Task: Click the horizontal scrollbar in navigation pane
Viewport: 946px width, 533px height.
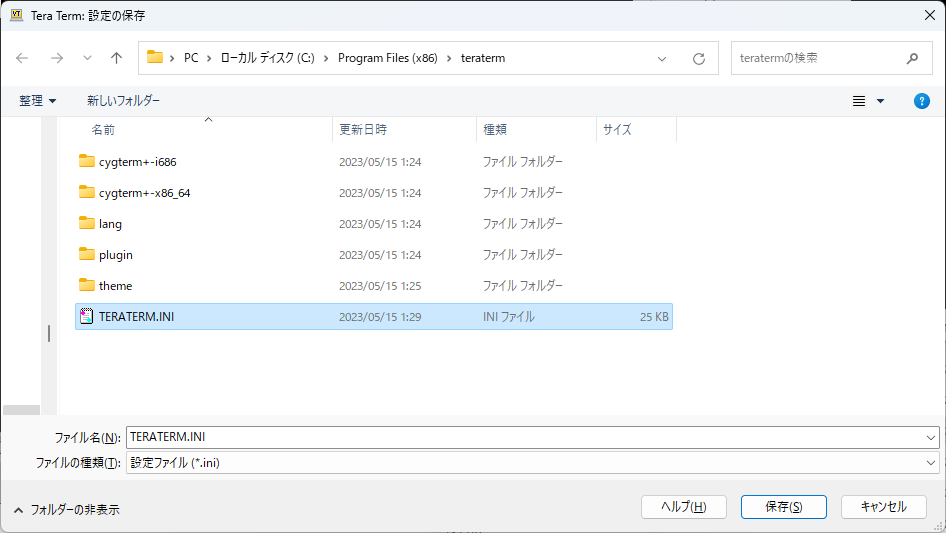Action: pyautogui.click(x=21, y=409)
